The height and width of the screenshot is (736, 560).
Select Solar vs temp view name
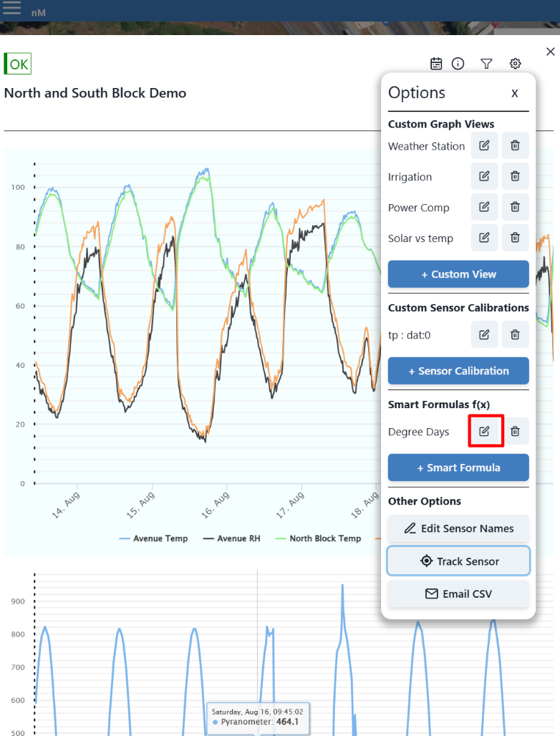click(420, 238)
